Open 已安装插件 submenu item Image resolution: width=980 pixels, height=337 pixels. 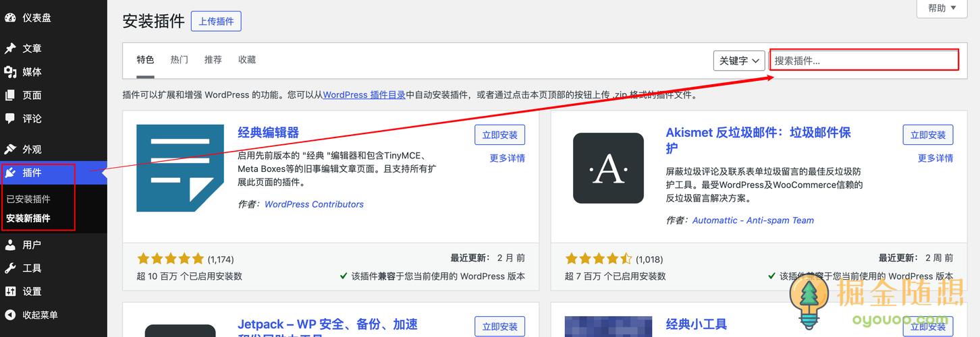click(x=28, y=200)
